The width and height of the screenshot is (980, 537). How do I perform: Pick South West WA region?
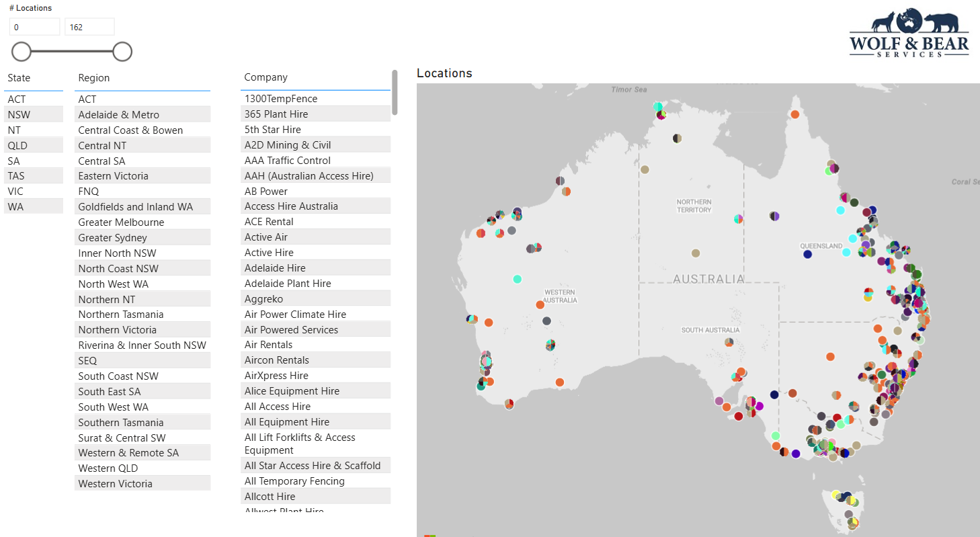coord(142,407)
